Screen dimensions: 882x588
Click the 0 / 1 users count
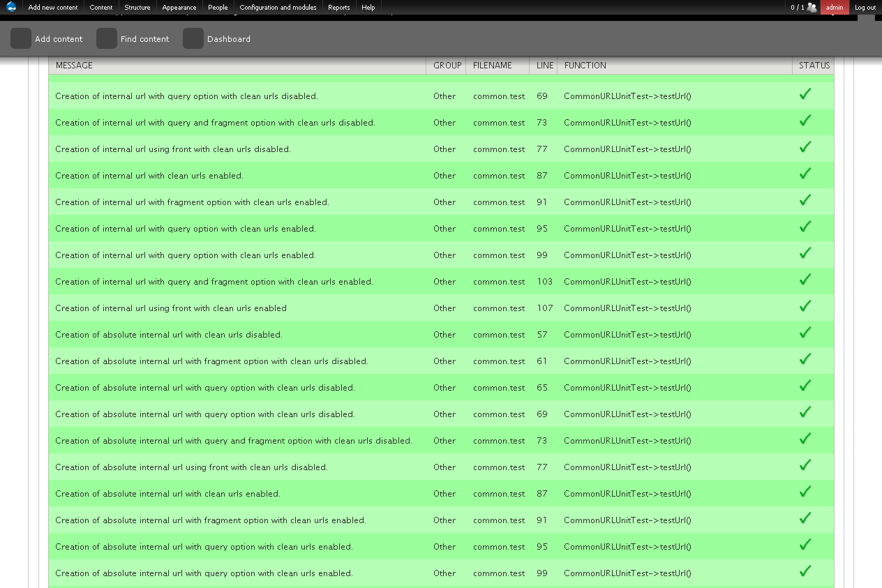pyautogui.click(x=797, y=8)
